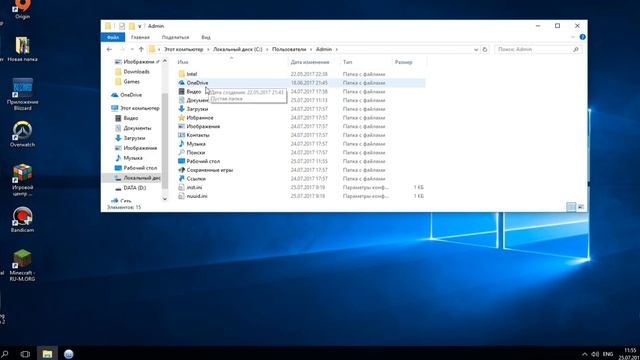This screenshot has width=640, height=360.
Task: Click Пользователи breadcrumb in address bar
Action: [289, 49]
